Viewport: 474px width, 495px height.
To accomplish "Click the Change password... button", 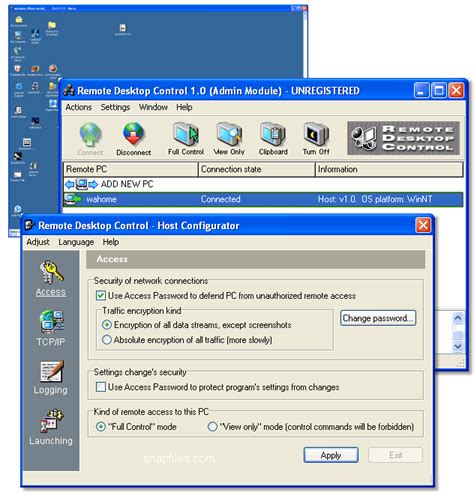I will coord(378,318).
